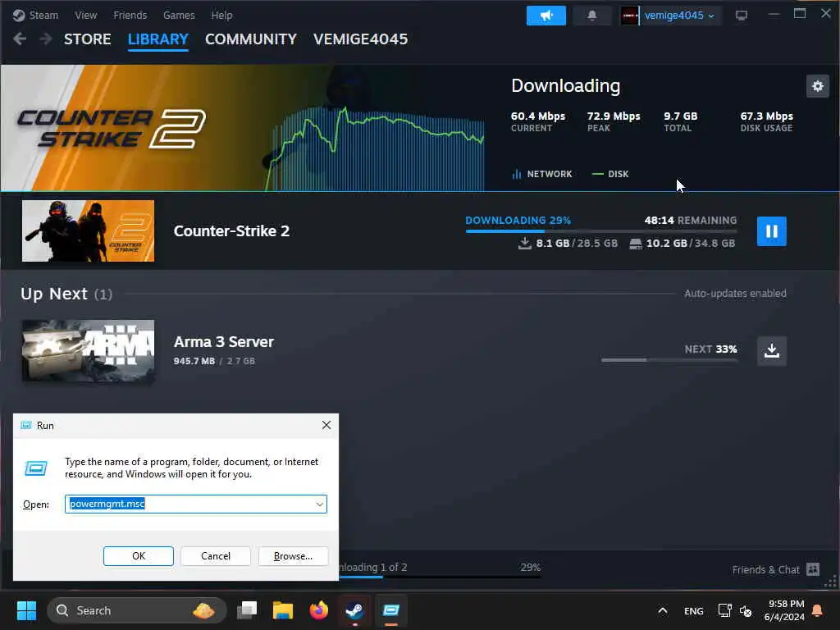840x630 pixels.
Task: Open the Friends menu
Action: [130, 15]
